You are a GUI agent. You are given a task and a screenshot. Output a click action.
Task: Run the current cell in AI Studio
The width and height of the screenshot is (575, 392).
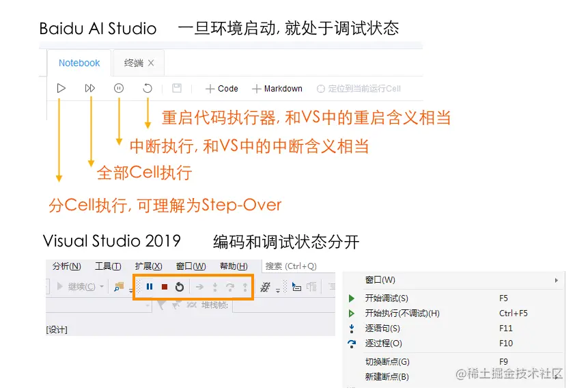point(61,88)
